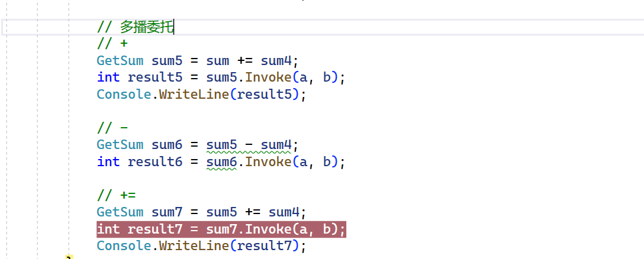Click 'Invoke' in 'sum6.Invoke(a, b)'
Viewport: 644px width, 259px height.
click(268, 161)
